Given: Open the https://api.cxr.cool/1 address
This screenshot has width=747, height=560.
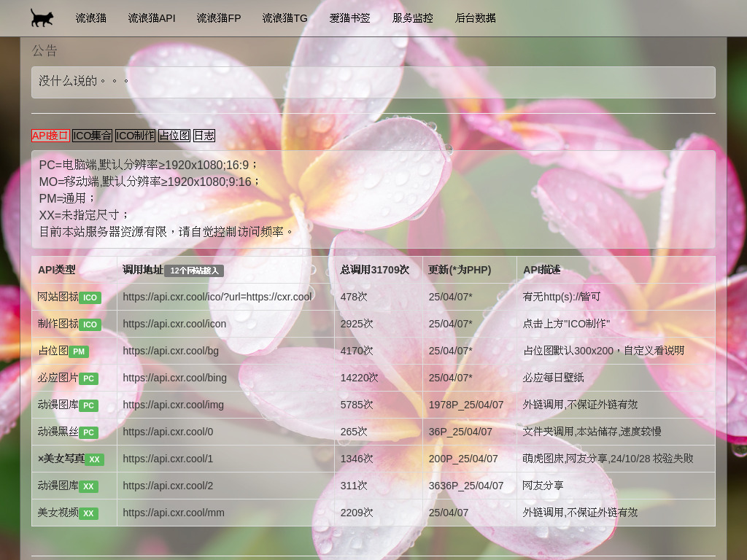Looking at the screenshot, I should point(169,459).
